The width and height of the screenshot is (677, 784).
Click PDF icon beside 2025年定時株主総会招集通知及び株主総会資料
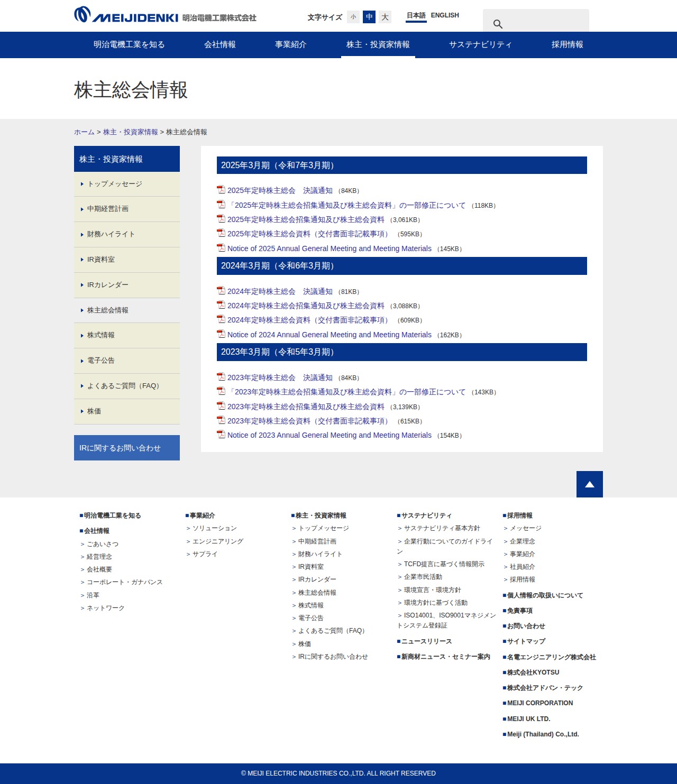(221, 218)
